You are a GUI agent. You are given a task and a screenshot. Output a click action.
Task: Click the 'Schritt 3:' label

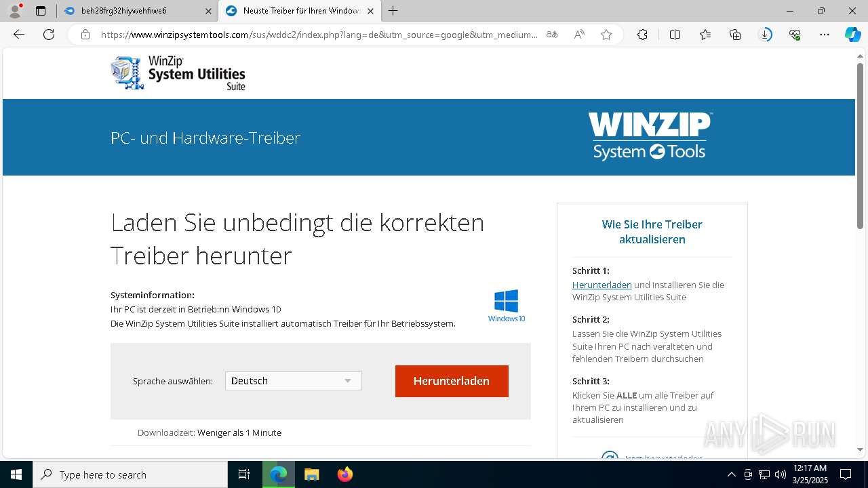click(591, 381)
